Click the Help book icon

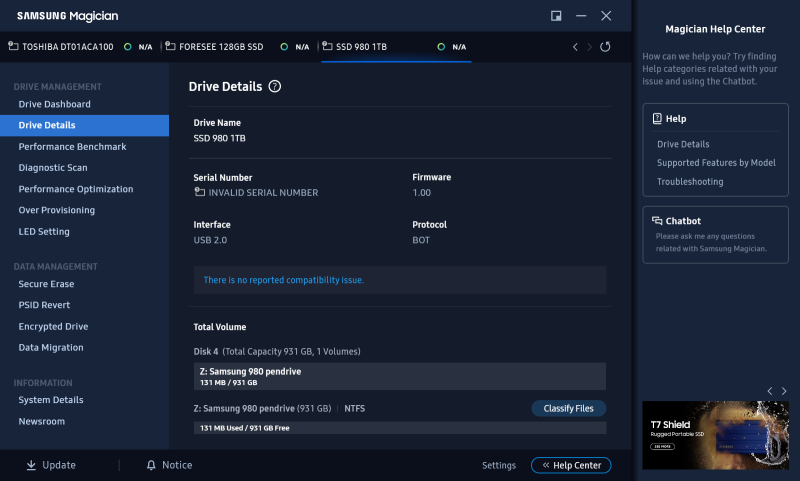pyautogui.click(x=657, y=118)
